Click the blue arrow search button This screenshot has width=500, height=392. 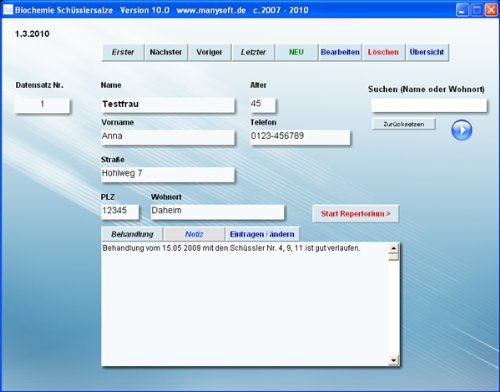coord(462,130)
